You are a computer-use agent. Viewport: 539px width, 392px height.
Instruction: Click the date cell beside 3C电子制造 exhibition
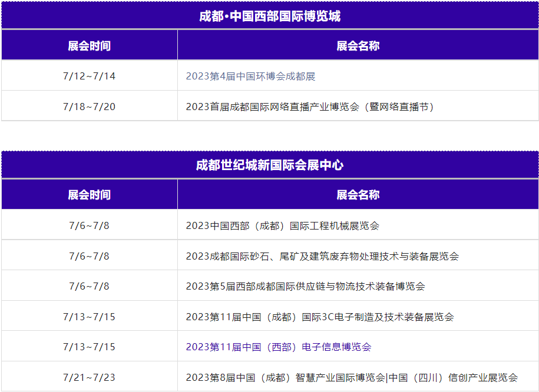[x=89, y=317]
